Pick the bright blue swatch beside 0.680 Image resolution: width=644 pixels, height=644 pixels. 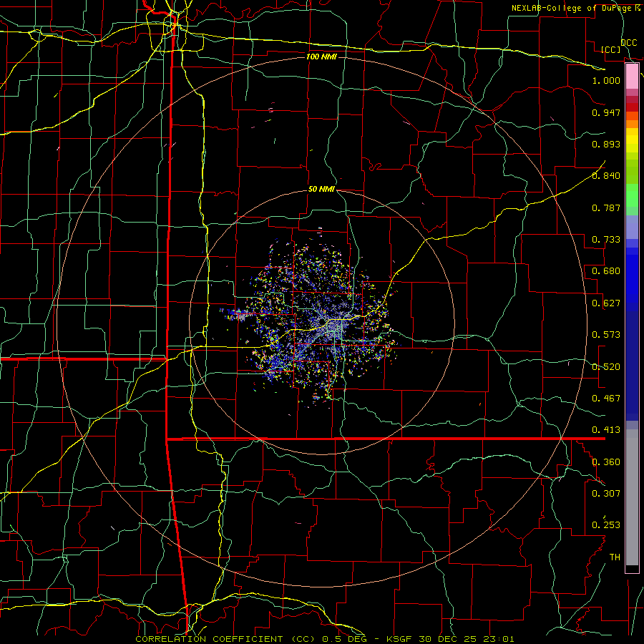632,278
